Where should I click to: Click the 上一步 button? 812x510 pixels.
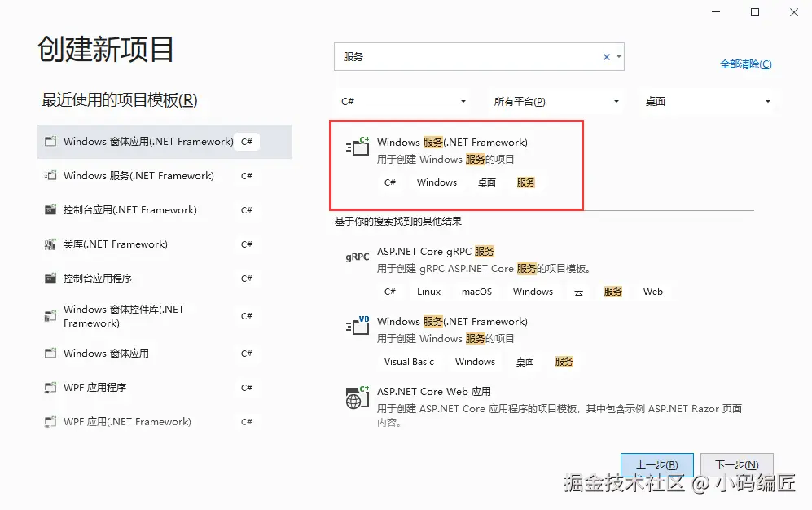(657, 465)
